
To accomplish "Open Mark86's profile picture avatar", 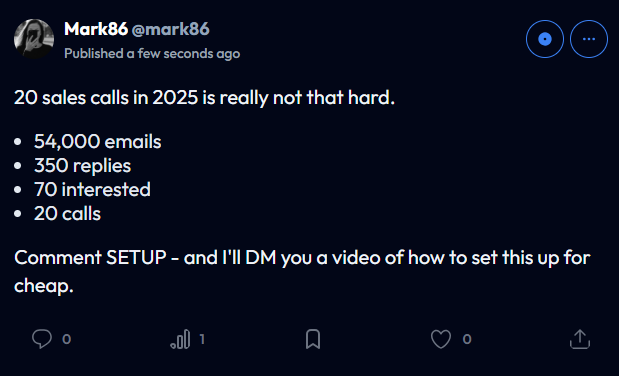I will coord(34,39).
